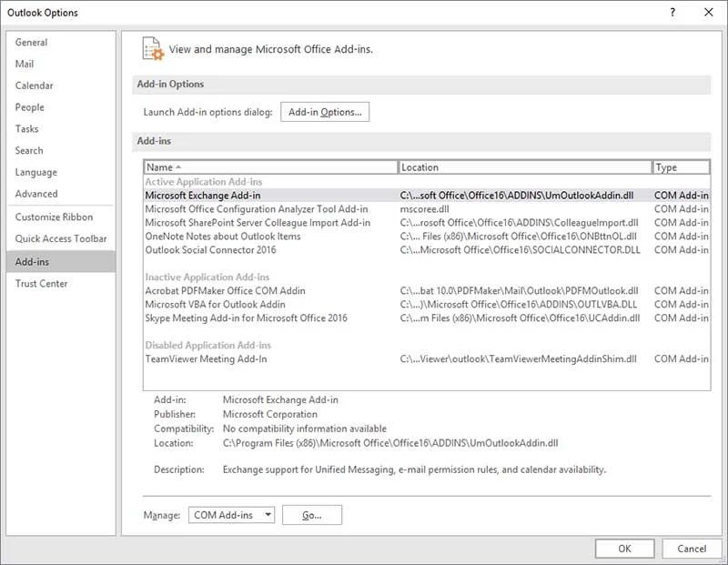Select the TeamViewer Meeting Add-In row
The width and height of the screenshot is (728, 565).
tap(427, 358)
